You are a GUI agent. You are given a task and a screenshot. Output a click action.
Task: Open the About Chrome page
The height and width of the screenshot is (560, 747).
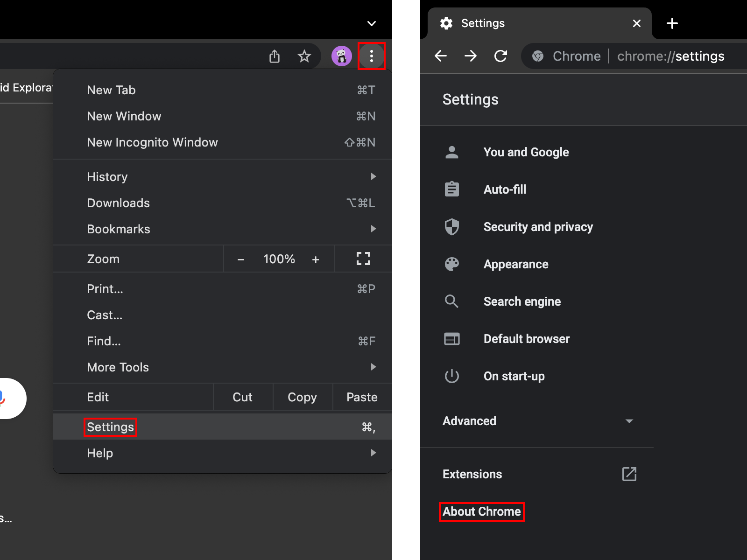[481, 511]
